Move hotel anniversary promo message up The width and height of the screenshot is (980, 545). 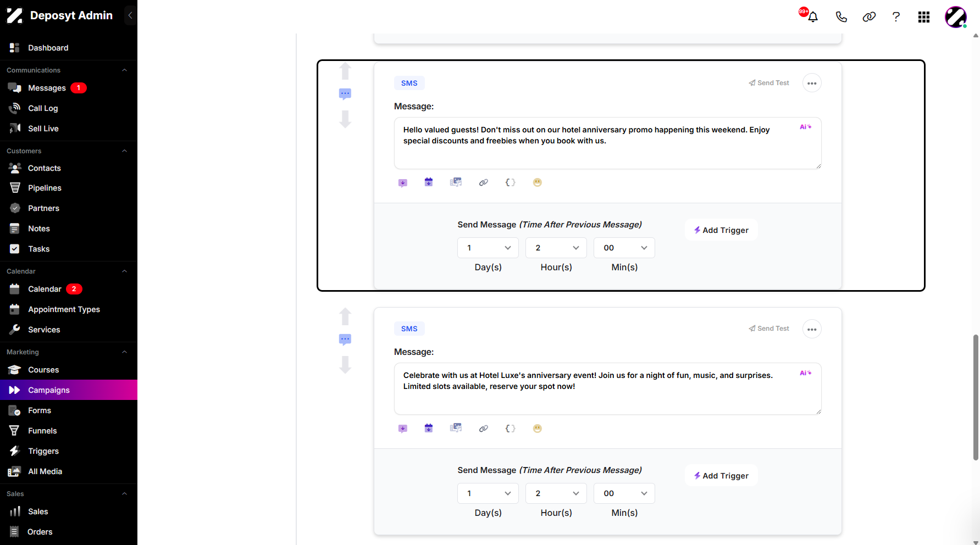coord(345,71)
